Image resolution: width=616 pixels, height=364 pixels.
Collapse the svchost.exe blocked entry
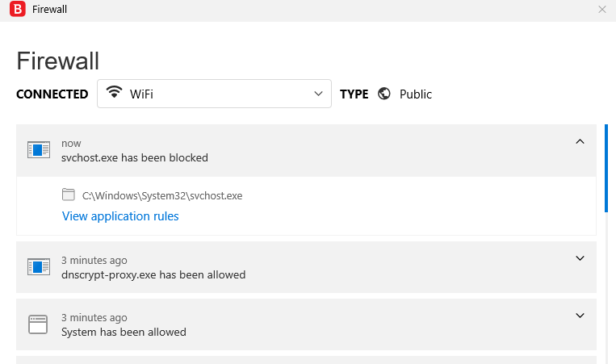[x=579, y=142]
